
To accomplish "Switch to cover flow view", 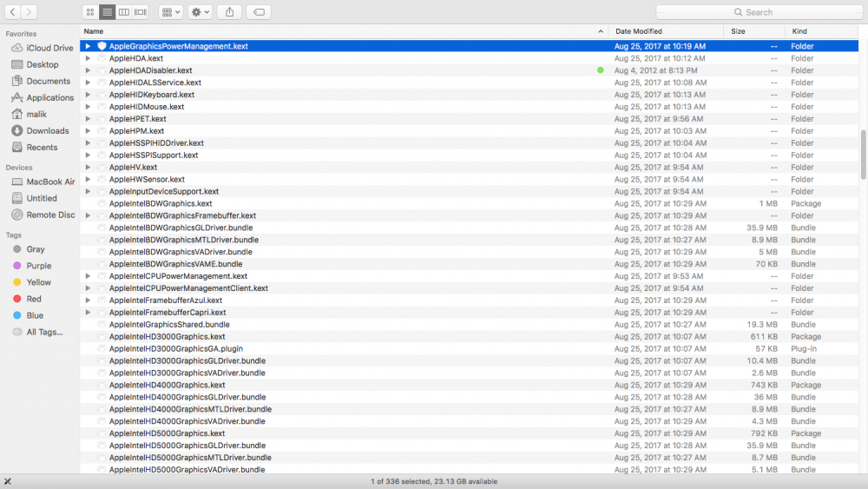I will tap(141, 11).
